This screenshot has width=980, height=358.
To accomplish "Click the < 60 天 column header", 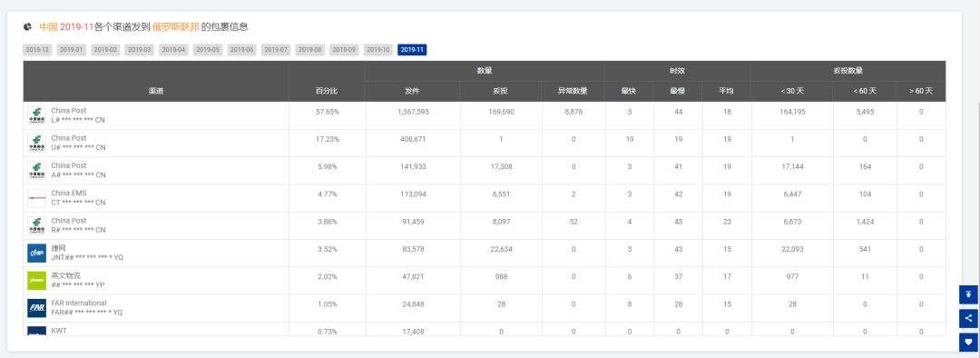I will tap(865, 92).
